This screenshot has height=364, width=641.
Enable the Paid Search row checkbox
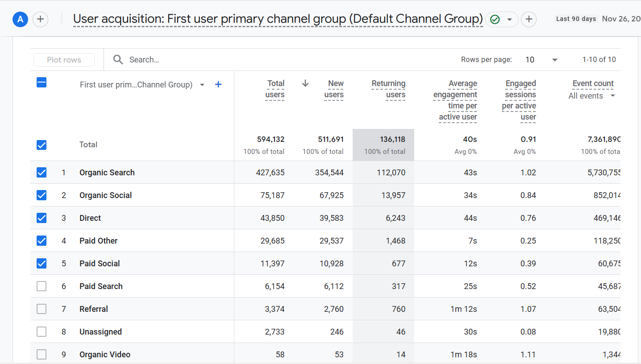tap(42, 286)
